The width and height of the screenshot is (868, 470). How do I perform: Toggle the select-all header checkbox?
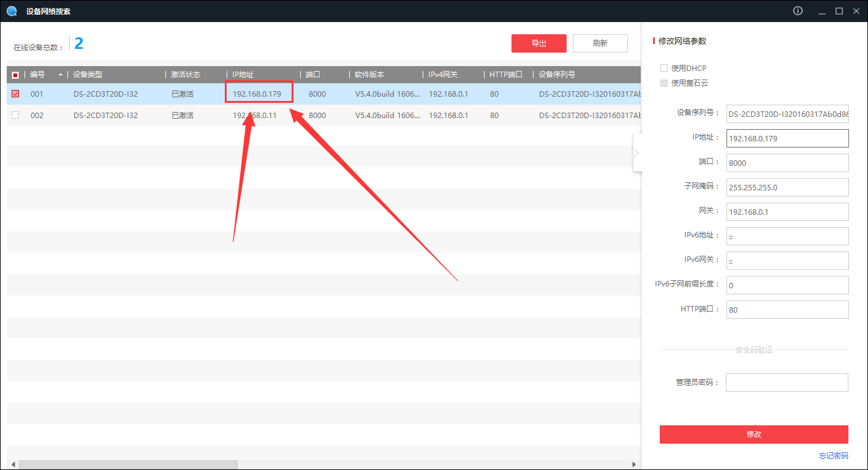[x=15, y=75]
